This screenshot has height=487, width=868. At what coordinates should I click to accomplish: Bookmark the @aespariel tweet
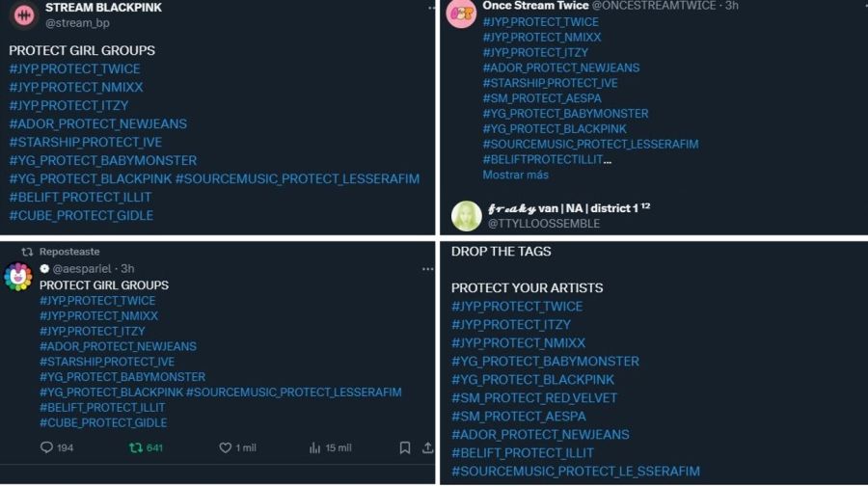coord(405,447)
